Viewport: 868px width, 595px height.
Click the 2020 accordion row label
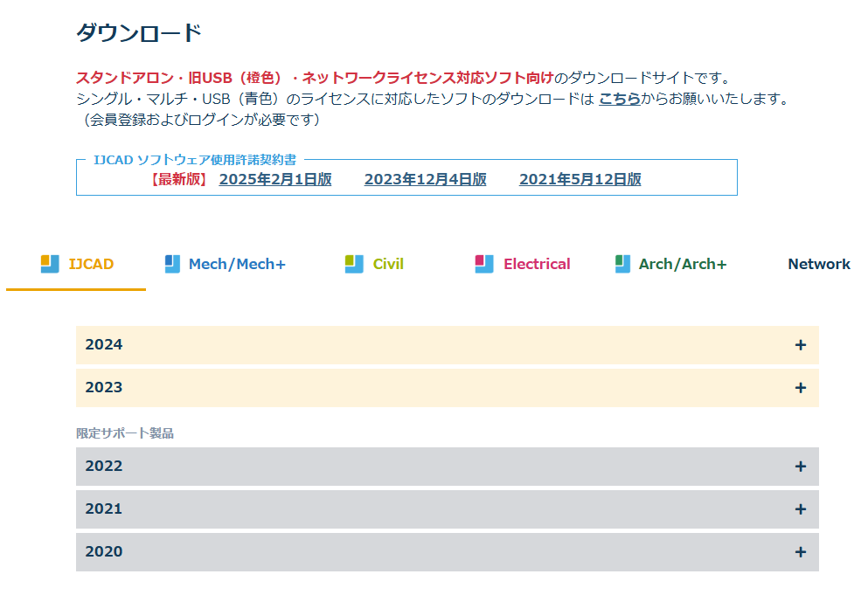104,551
